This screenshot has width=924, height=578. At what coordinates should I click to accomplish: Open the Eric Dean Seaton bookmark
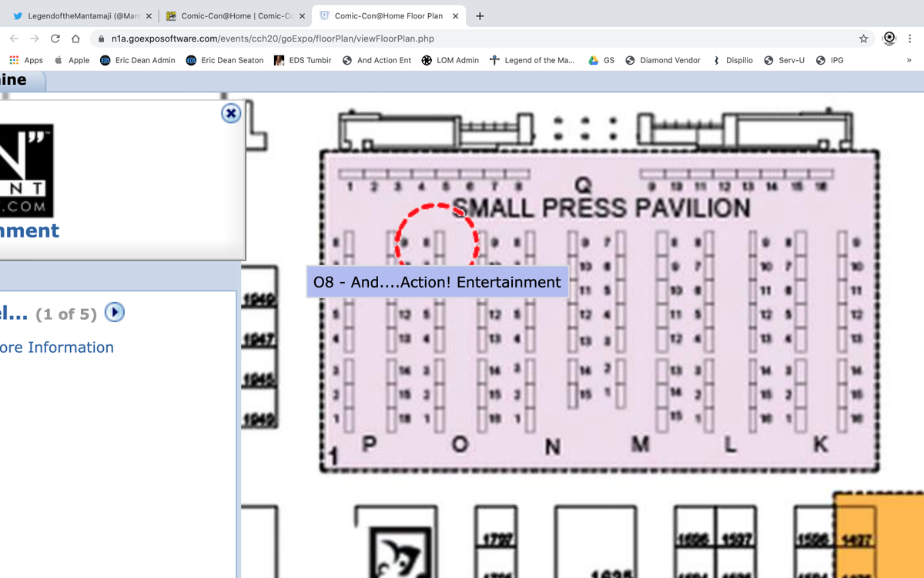click(225, 60)
